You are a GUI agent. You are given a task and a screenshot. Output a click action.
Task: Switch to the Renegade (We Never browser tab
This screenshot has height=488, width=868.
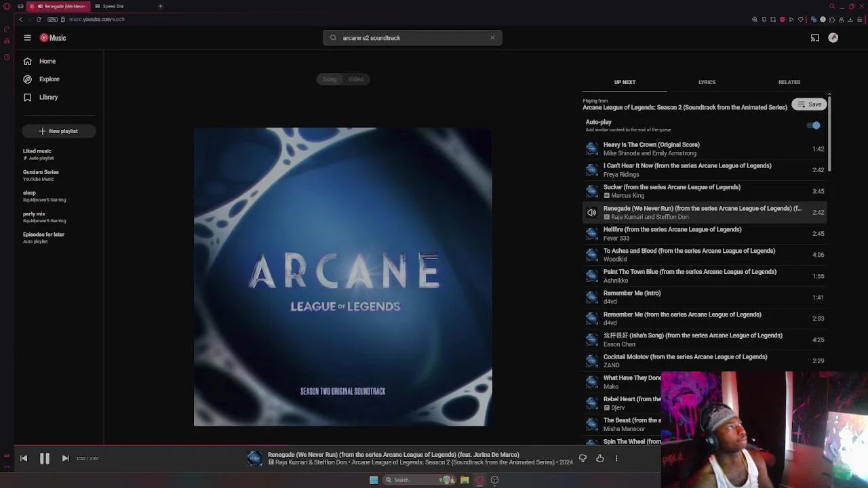[x=58, y=6]
